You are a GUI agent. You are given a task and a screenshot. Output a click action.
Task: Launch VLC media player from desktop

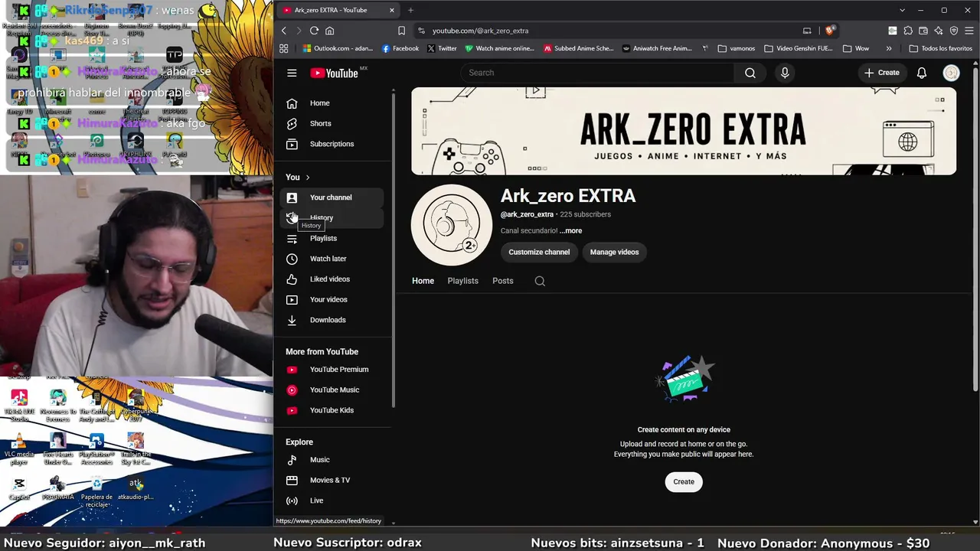19,449
